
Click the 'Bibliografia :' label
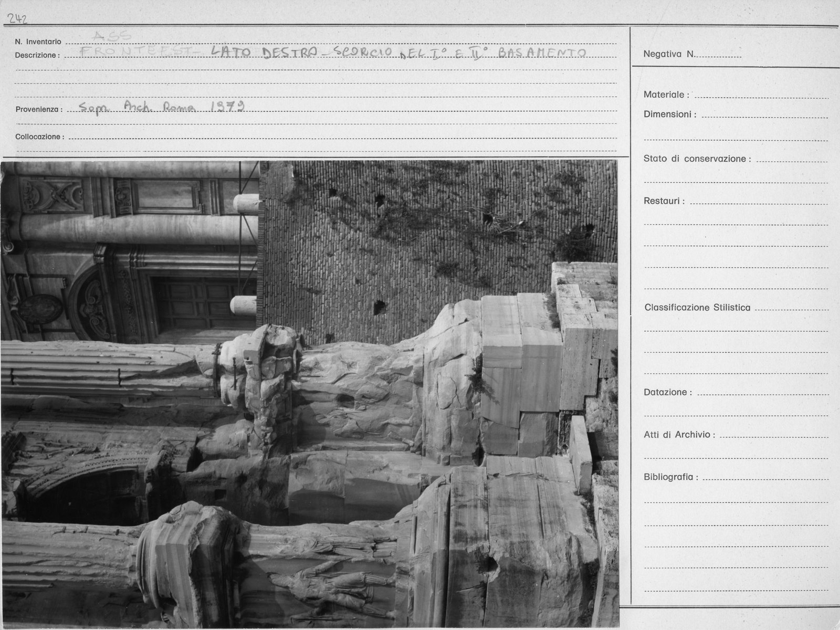pos(671,477)
